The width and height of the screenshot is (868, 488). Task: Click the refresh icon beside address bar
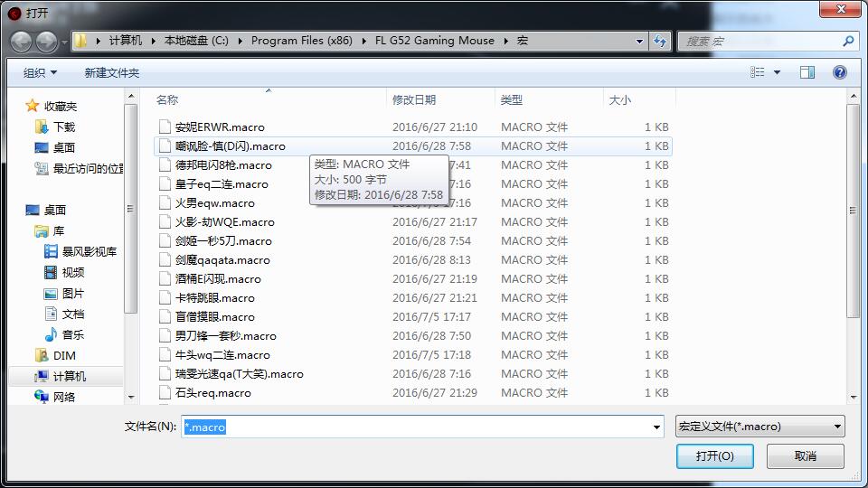pyautogui.click(x=660, y=41)
